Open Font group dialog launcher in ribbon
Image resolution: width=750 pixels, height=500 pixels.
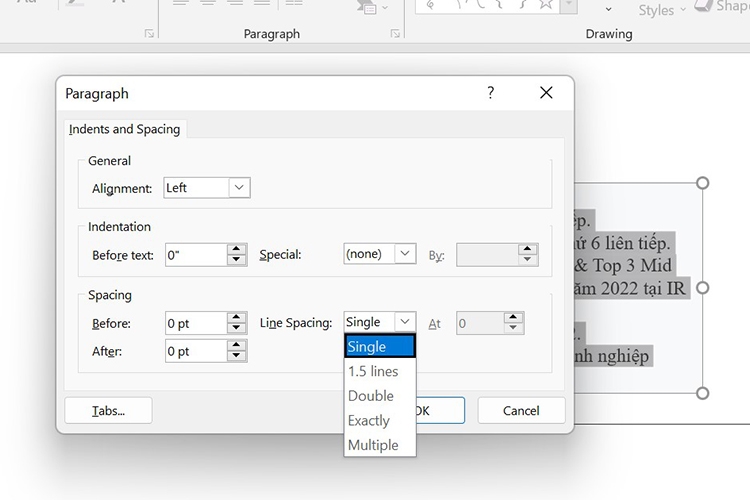click(149, 33)
